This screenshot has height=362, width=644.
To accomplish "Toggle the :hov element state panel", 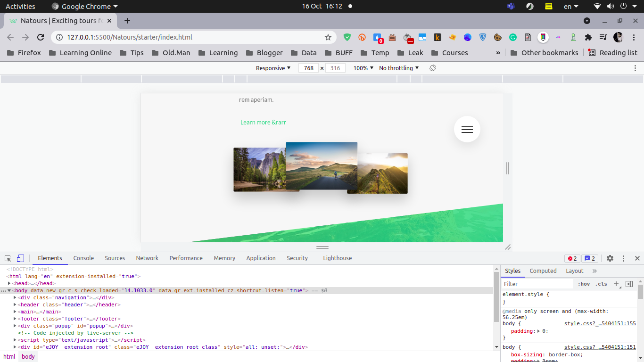I will tap(584, 284).
